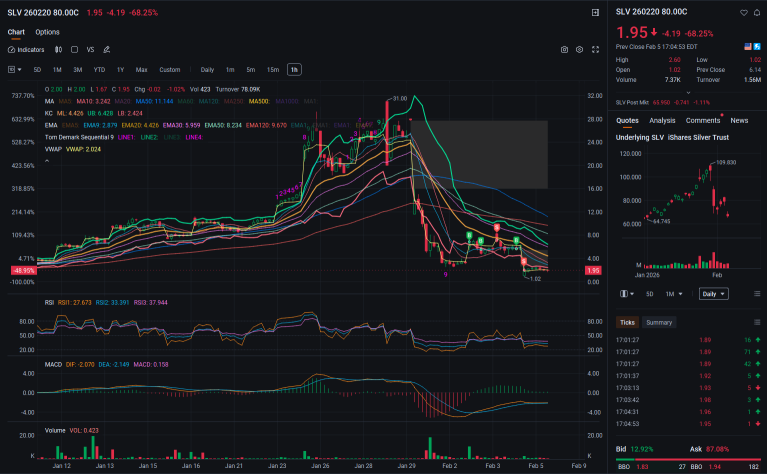Viewport: 767px width, 474px height.
Task: Click the green B buy marker near Feb 2
Action: coord(469,236)
